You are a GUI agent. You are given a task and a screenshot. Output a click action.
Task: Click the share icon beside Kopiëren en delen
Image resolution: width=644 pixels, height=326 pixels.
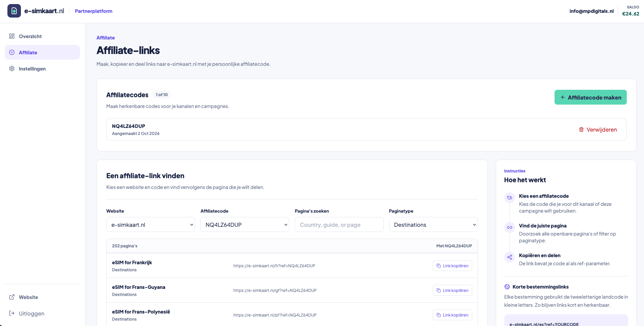[510, 257]
